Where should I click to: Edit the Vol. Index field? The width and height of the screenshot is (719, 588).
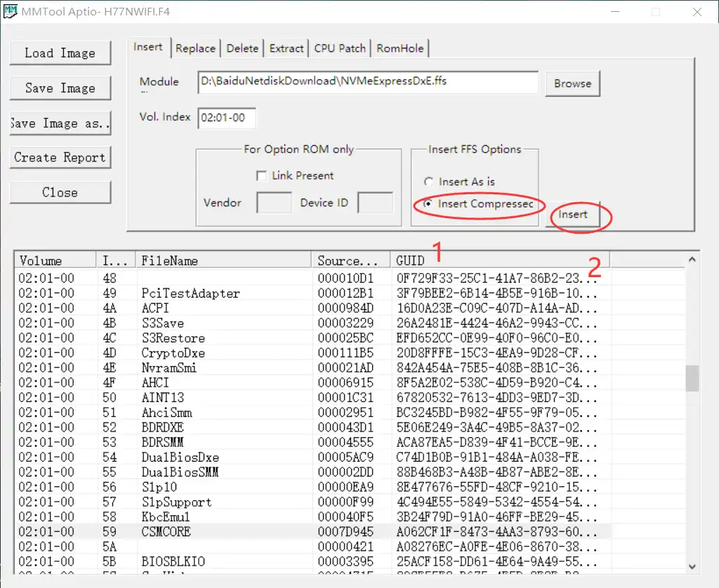point(226,118)
